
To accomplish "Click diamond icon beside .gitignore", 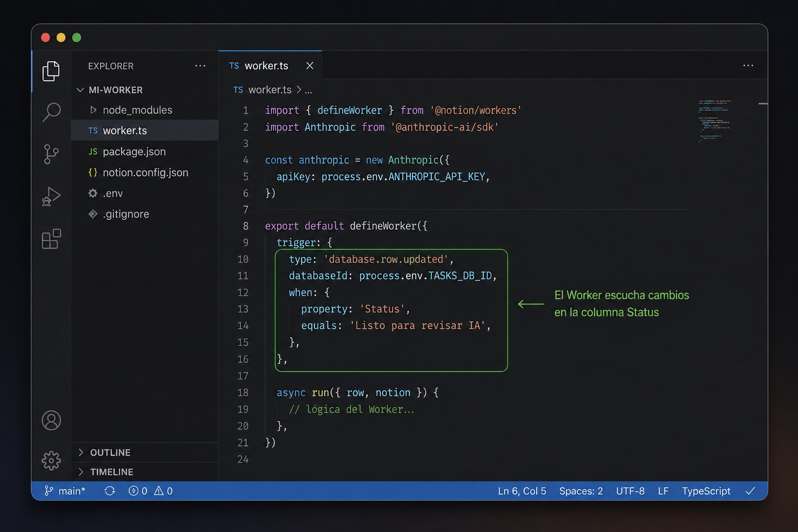I will point(93,214).
